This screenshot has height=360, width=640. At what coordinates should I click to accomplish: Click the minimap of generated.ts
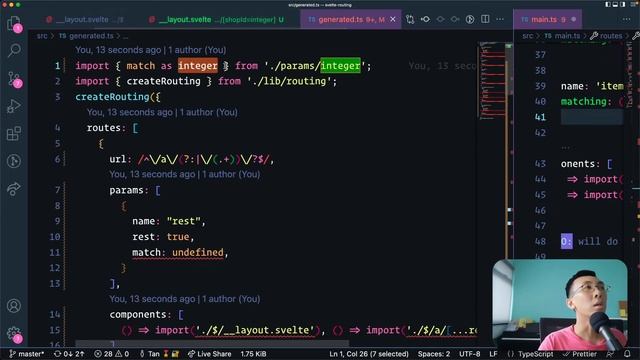tap(493, 82)
